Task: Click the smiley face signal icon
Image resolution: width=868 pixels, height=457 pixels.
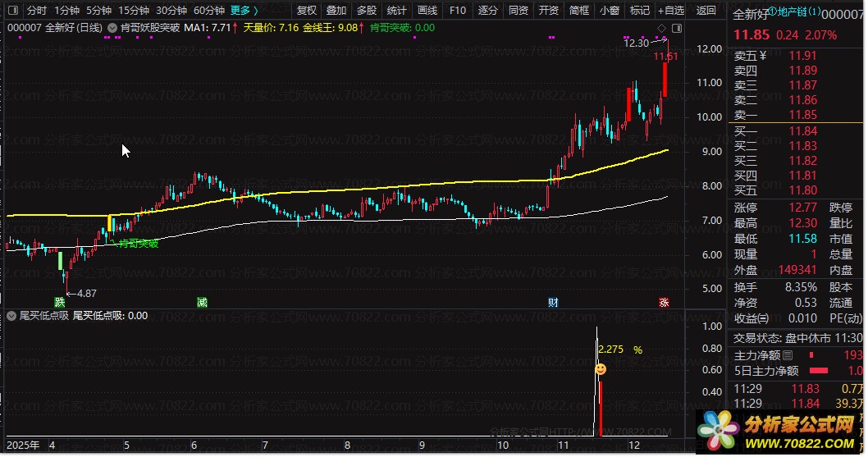Action: (x=601, y=370)
